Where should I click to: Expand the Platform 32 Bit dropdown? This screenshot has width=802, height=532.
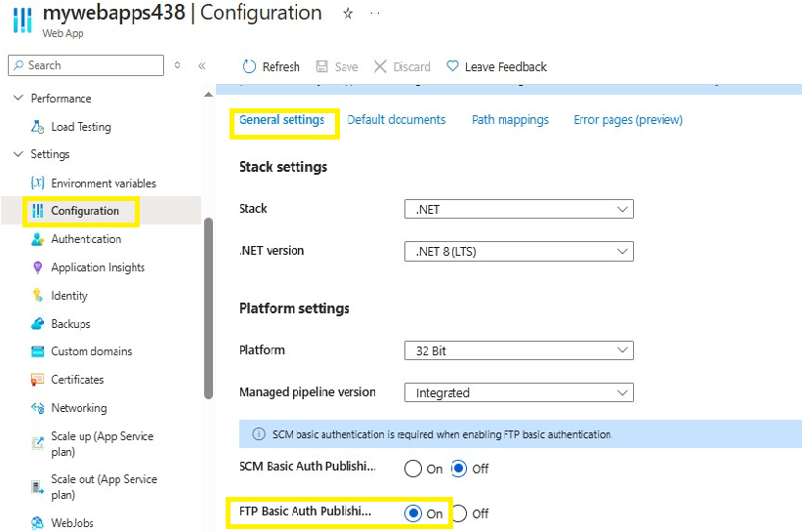point(519,350)
